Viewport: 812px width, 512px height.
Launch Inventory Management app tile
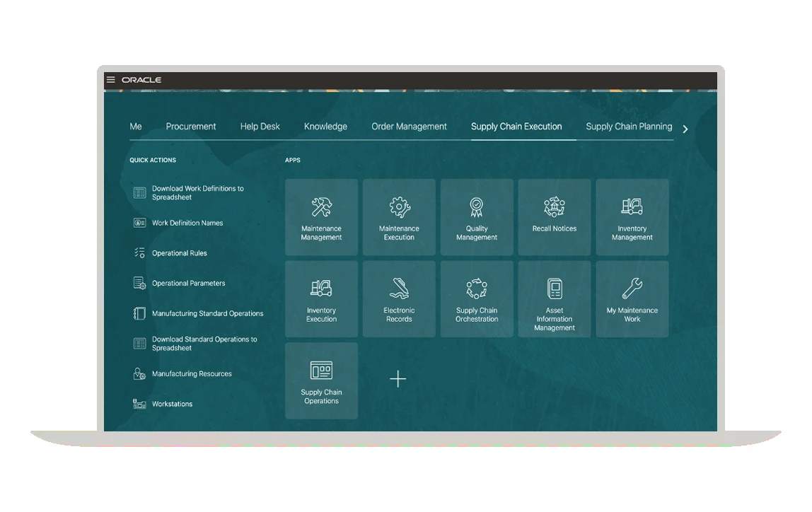tap(632, 217)
